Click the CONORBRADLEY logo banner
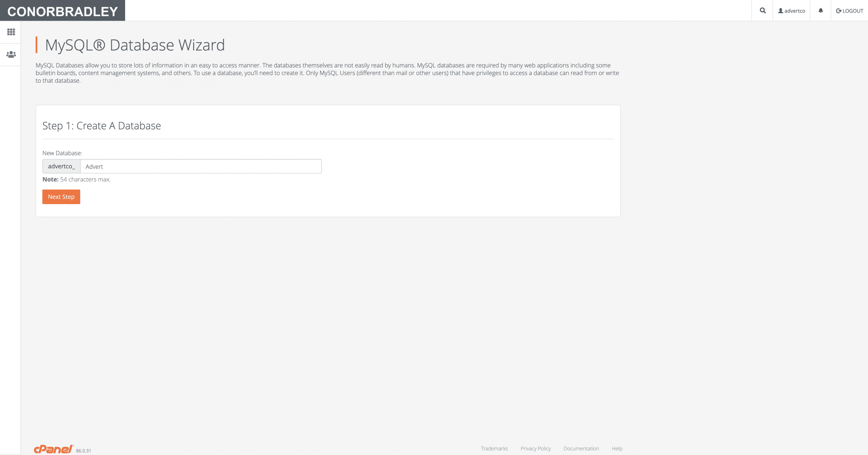The image size is (868, 455). click(63, 11)
